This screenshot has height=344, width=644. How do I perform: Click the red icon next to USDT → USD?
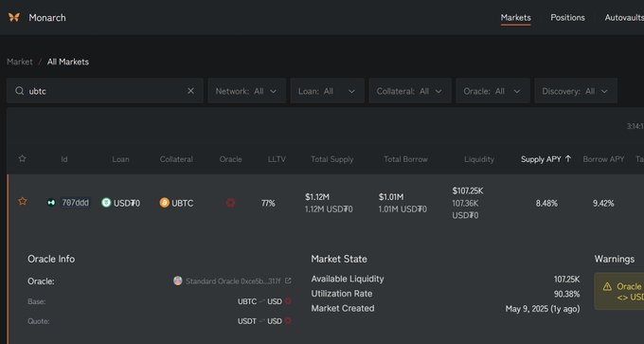point(288,321)
